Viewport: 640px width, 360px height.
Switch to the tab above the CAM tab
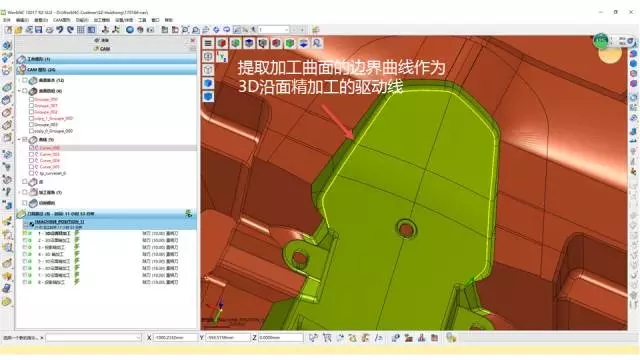[x=102, y=40]
